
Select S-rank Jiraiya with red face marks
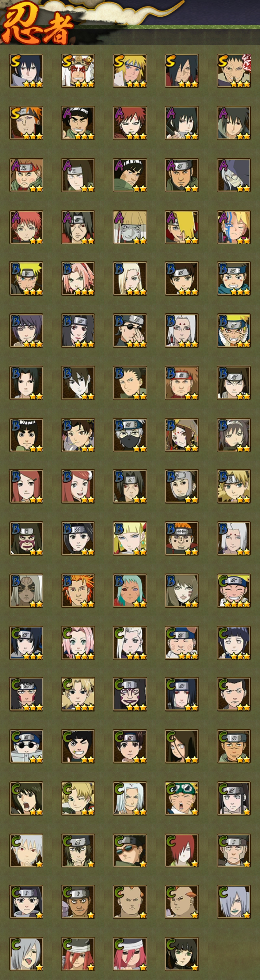point(78,71)
